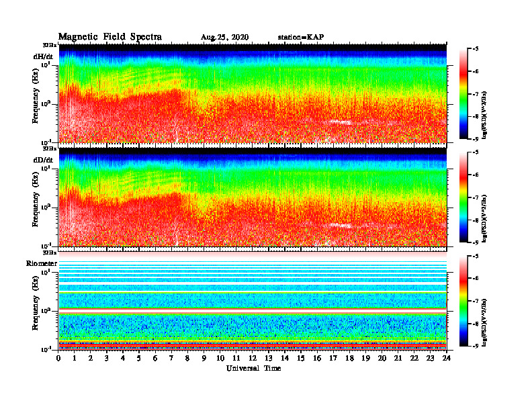Click hour 19 tick label on time axis

pos(365,358)
